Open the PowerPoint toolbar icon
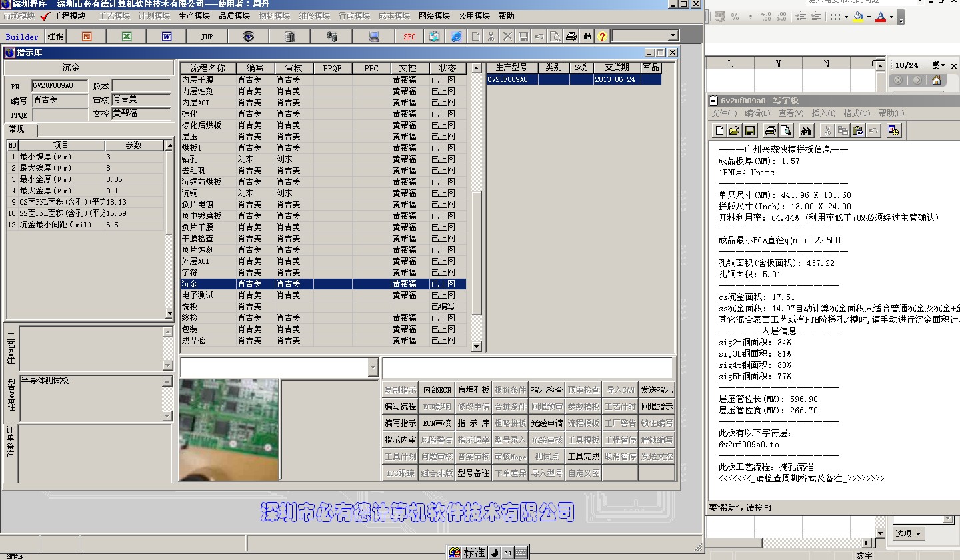 click(x=87, y=37)
